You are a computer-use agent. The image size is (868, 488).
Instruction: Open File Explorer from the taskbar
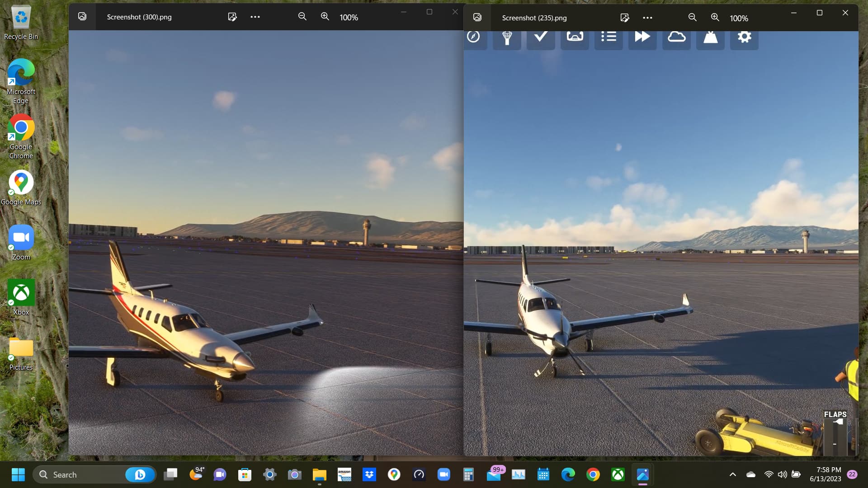coord(319,474)
